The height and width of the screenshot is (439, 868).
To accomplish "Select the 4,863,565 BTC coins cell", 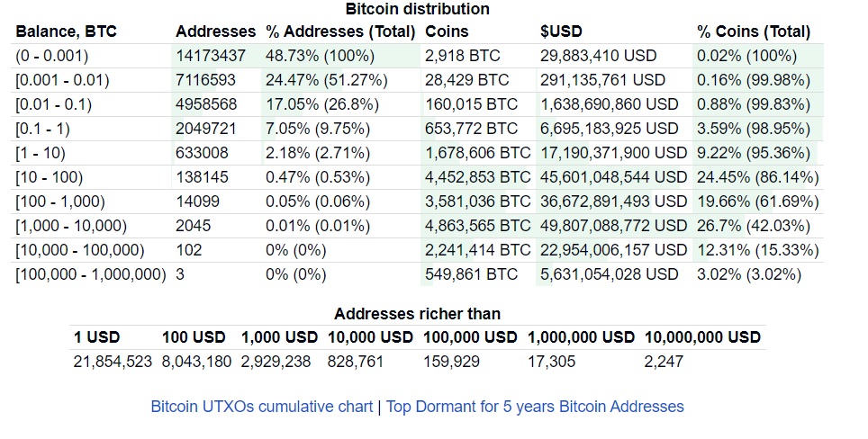I will 477,226.
